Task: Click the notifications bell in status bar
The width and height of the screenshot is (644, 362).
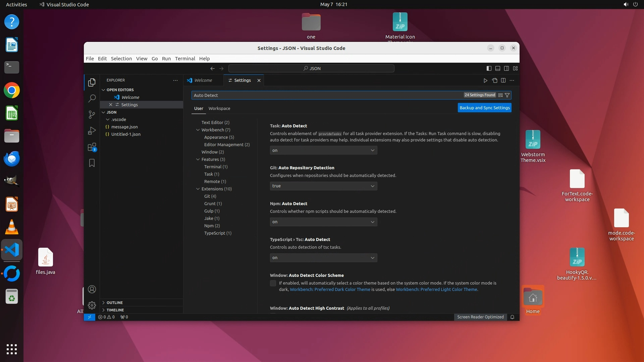Action: (x=512, y=317)
